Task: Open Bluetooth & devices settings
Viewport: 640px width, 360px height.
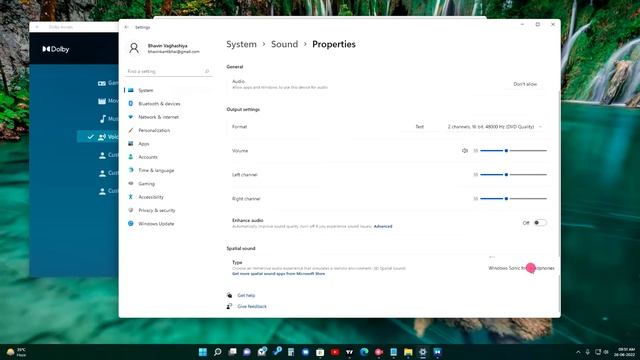Action: [x=167, y=104]
